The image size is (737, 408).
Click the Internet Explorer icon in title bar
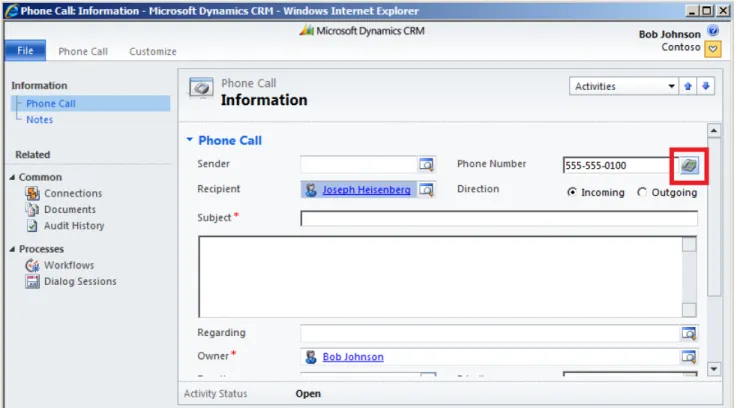pyautogui.click(x=11, y=10)
